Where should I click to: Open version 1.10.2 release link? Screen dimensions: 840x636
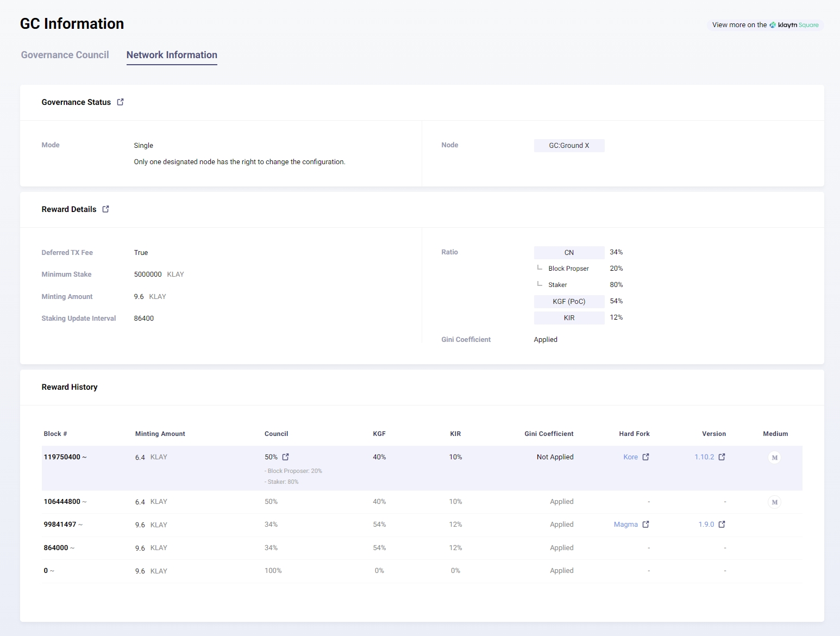[704, 457]
